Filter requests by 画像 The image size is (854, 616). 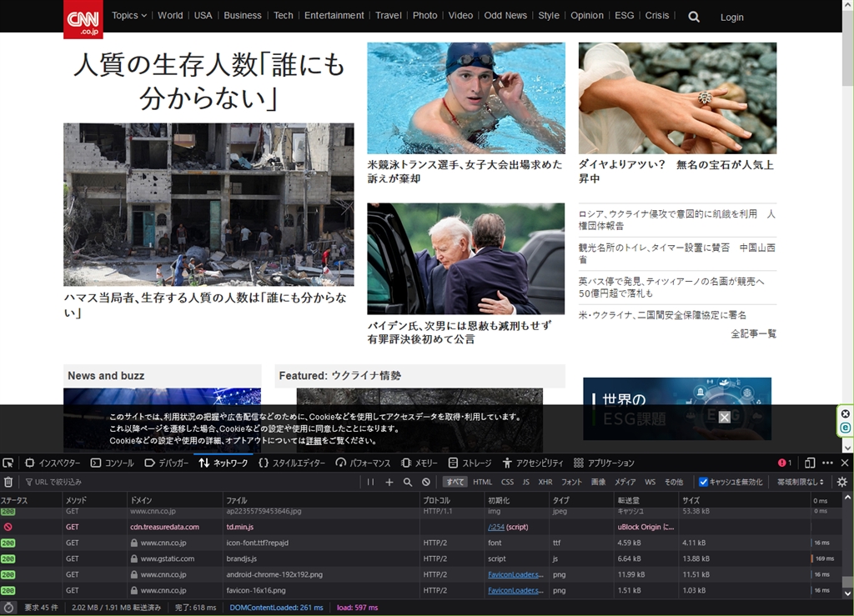[598, 482]
